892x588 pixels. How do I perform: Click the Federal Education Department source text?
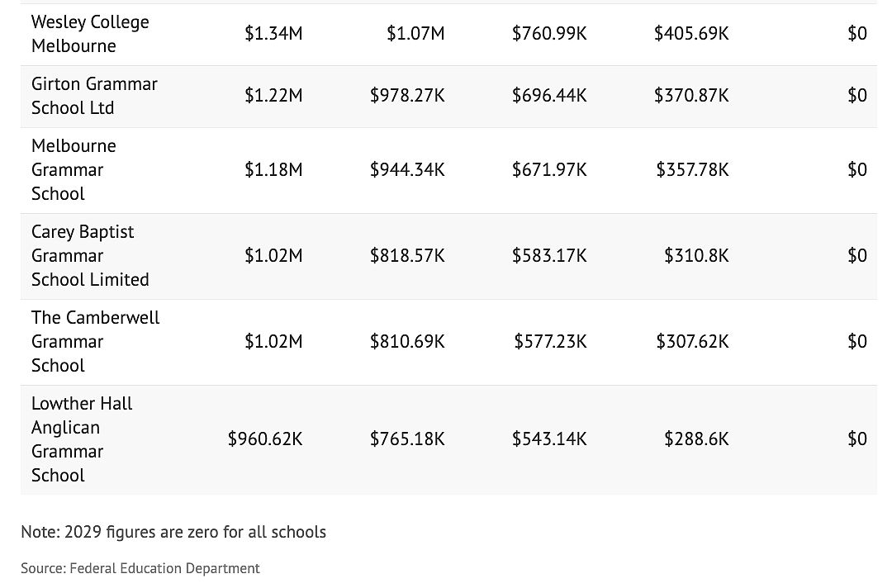(164, 568)
